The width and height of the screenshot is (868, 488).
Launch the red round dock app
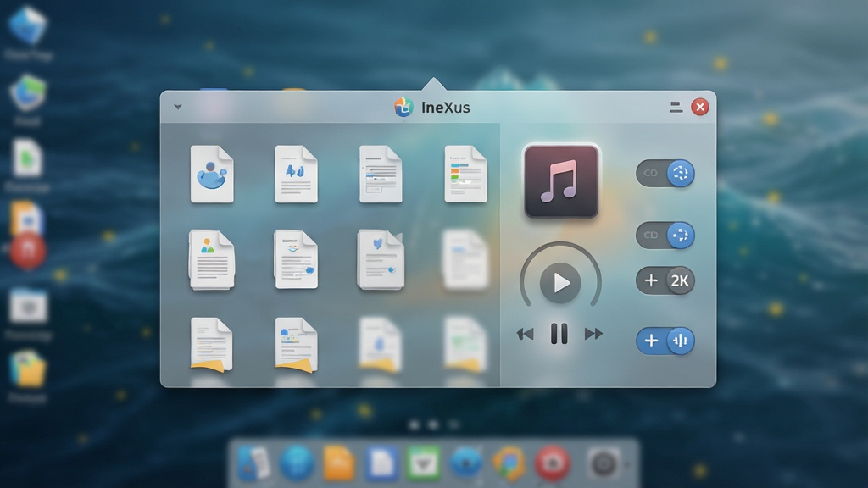(x=552, y=463)
